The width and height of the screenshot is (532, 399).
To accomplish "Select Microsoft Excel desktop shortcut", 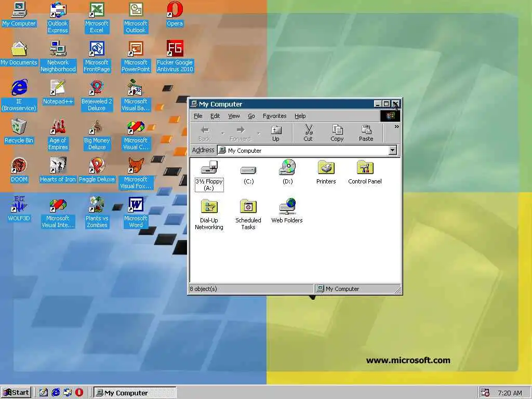I will point(97,18).
